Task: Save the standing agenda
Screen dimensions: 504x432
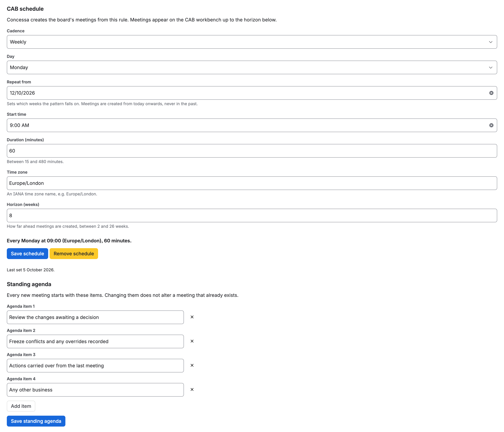Action: pyautogui.click(x=36, y=421)
